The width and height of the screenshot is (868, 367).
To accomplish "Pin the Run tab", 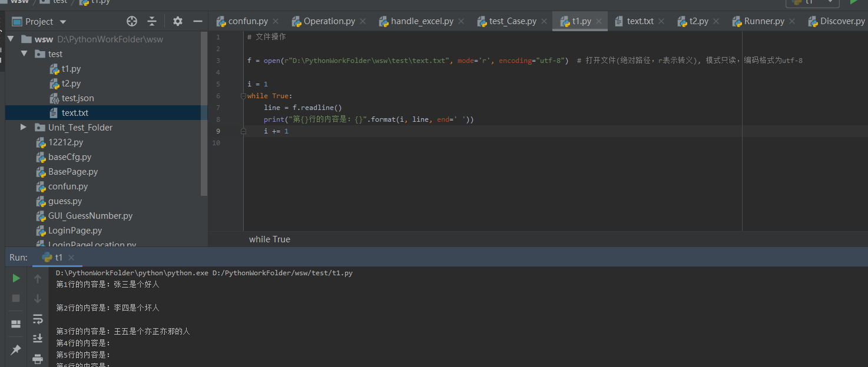I will pyautogui.click(x=16, y=350).
